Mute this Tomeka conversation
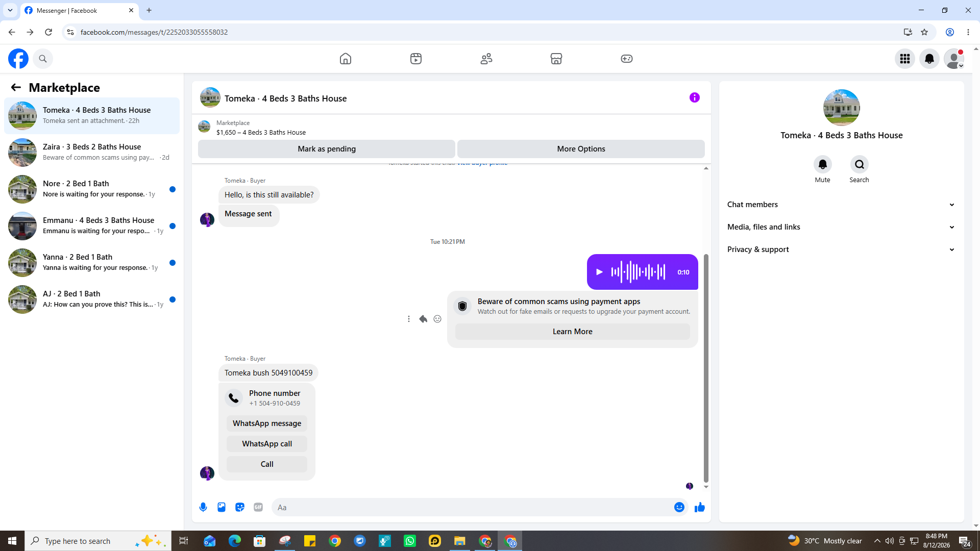The height and width of the screenshot is (551, 980). click(823, 164)
